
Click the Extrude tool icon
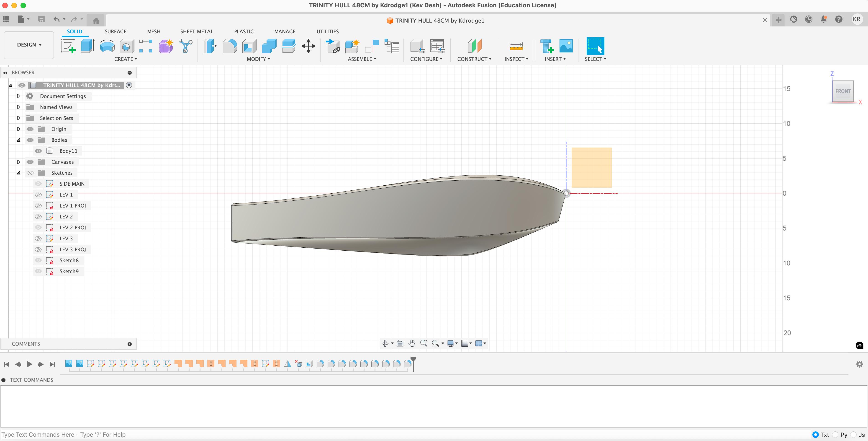(88, 46)
